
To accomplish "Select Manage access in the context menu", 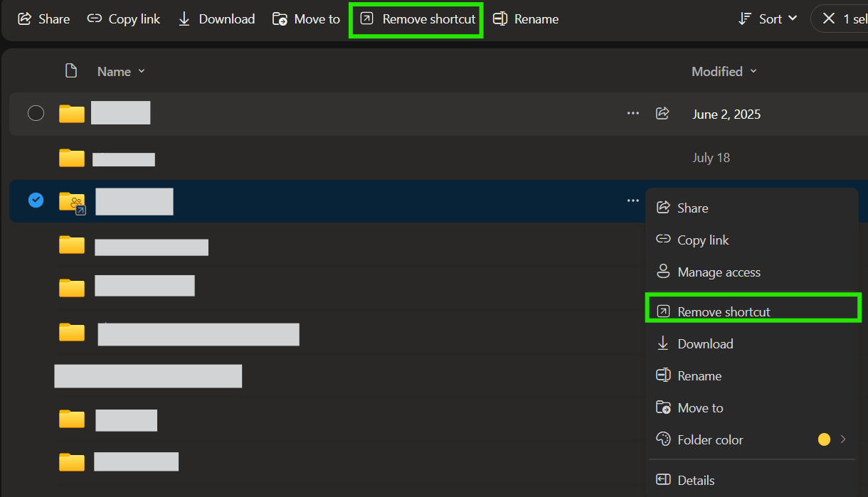I will [752, 272].
